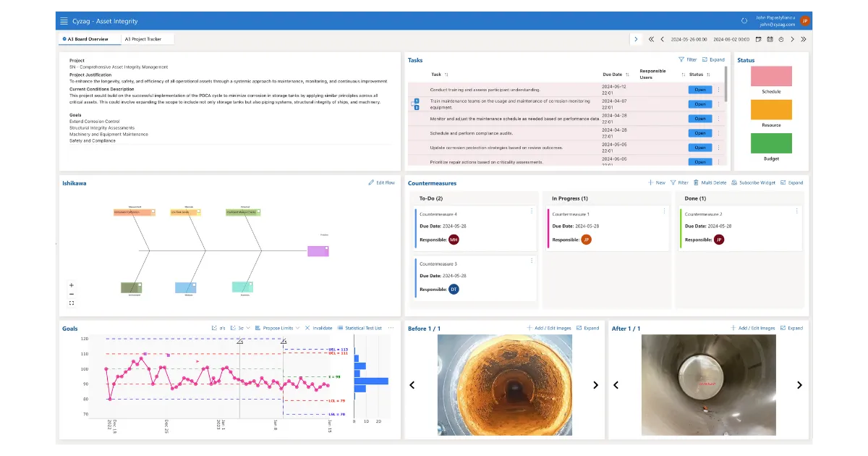
Task: Go to the next date range
Action: 792,39
